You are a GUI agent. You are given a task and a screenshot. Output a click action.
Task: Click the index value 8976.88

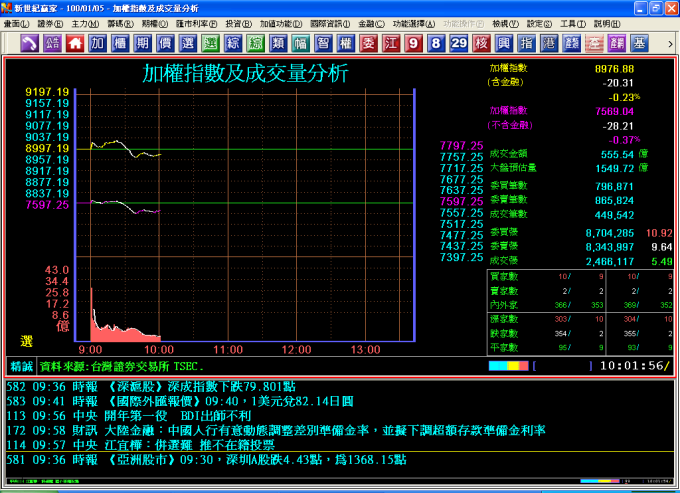point(614,69)
